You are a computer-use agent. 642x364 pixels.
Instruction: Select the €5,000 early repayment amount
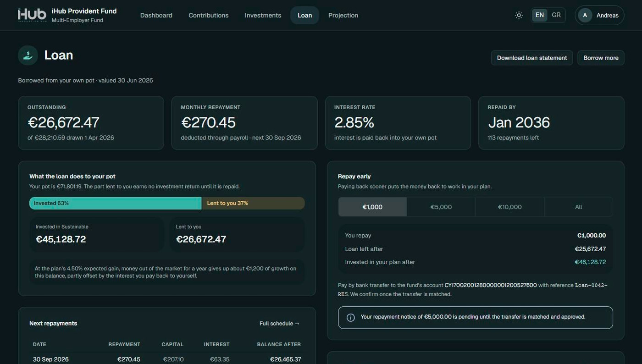[441, 207]
